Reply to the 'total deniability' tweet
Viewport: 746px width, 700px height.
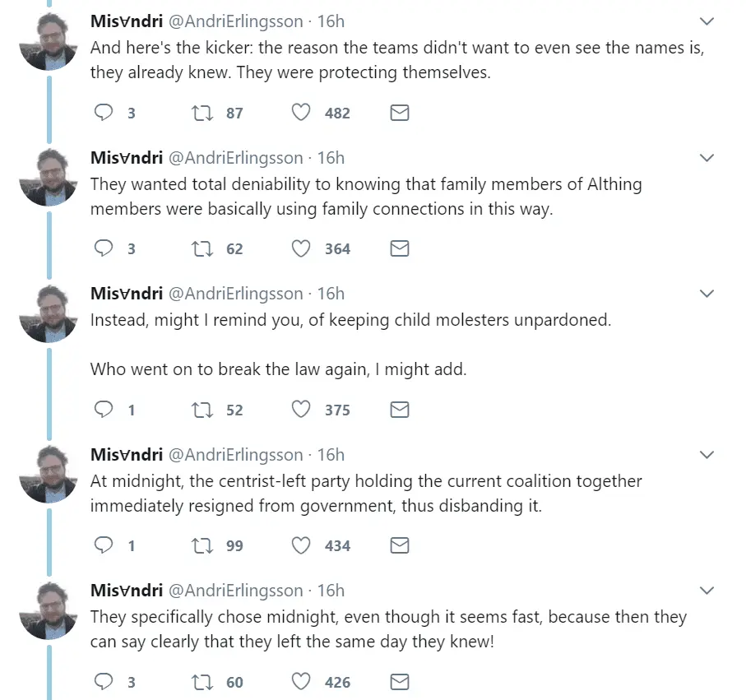click(x=104, y=248)
